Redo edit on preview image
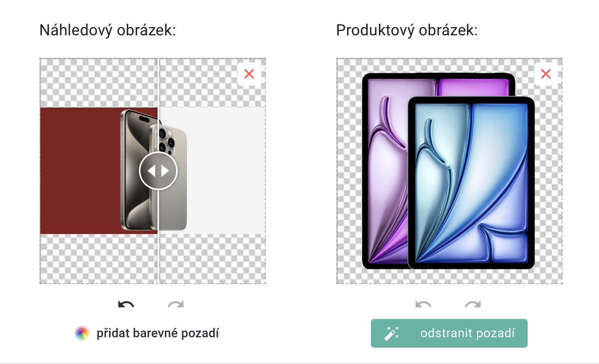Screen dimensions: 599x364 click(x=176, y=304)
